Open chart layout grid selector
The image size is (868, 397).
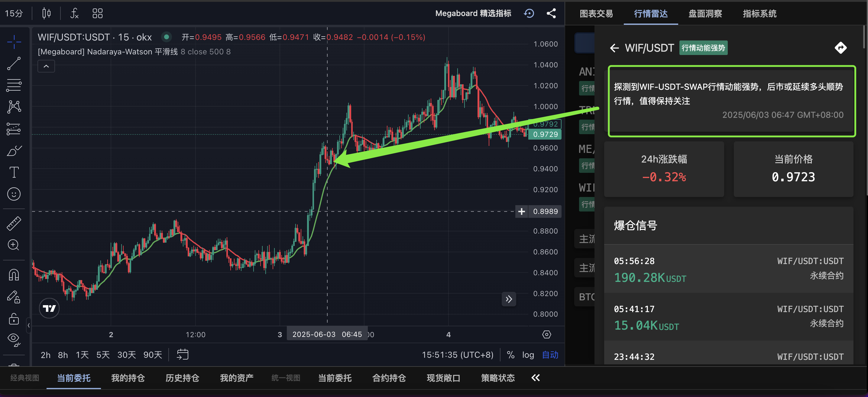[x=97, y=14]
